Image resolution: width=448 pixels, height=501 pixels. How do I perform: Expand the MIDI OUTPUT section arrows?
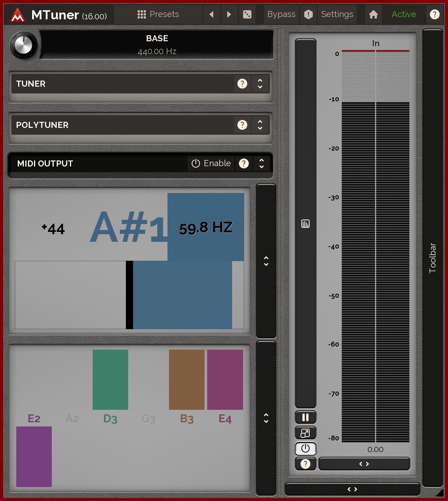[262, 163]
